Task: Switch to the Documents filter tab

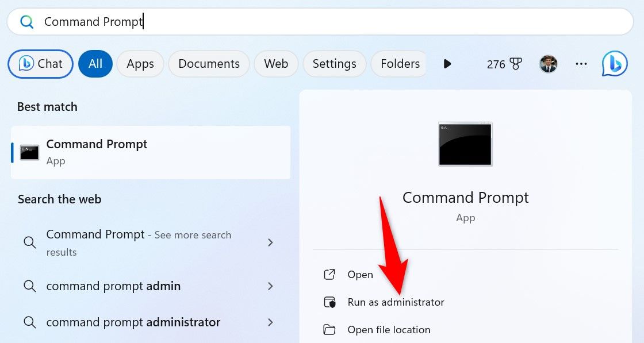Action: 209,64
